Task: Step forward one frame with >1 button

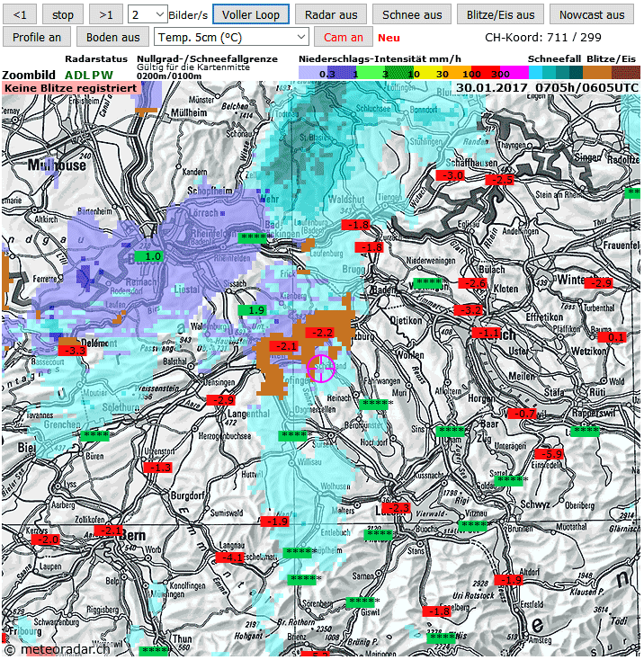Action: coord(106,14)
